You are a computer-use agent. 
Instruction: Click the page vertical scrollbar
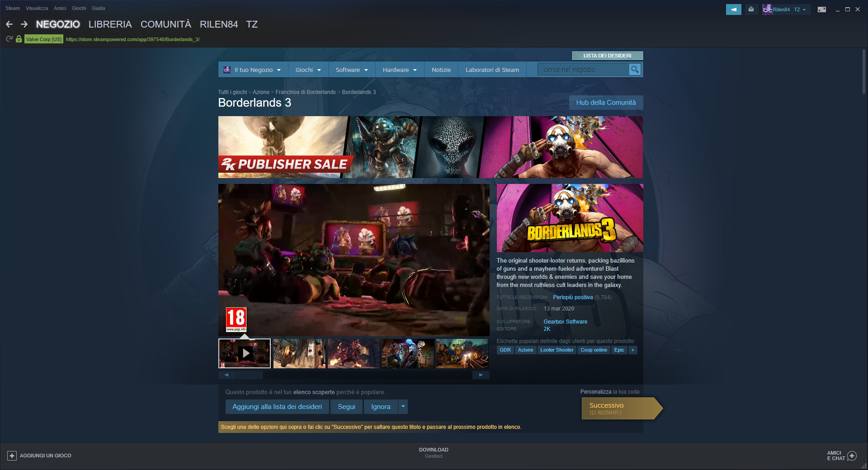coord(863,72)
